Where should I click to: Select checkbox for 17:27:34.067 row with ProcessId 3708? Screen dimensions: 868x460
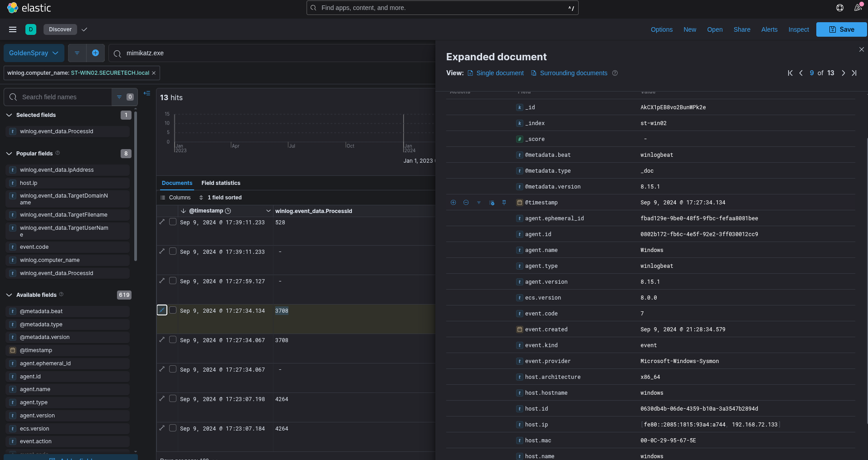173,339
